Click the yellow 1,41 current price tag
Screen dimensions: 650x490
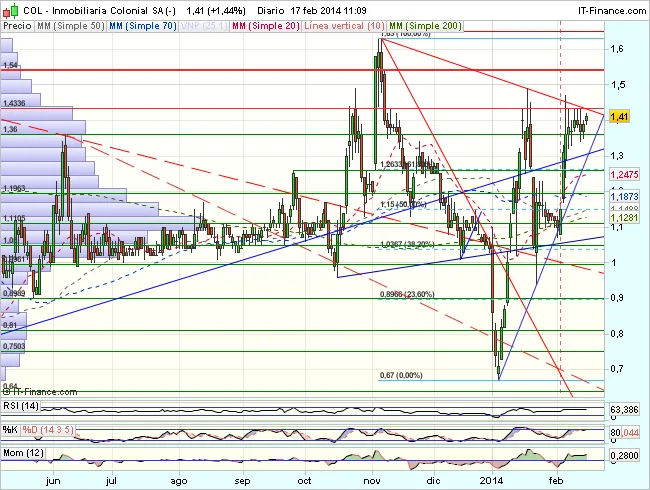(x=619, y=117)
